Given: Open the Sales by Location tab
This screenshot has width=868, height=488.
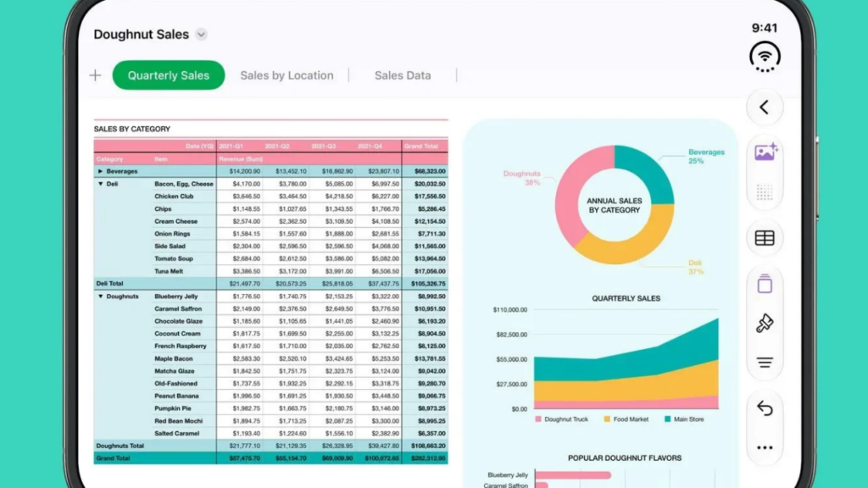Looking at the screenshot, I should point(287,75).
